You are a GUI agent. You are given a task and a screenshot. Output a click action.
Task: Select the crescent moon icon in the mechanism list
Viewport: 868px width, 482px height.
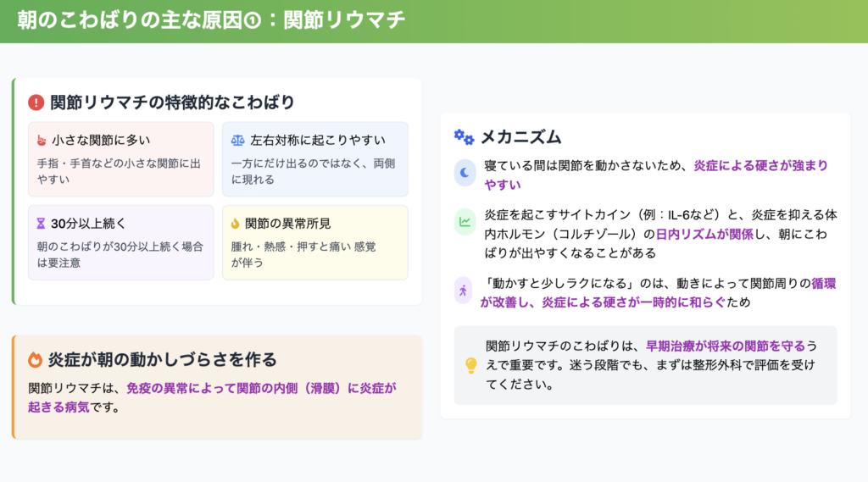(465, 172)
